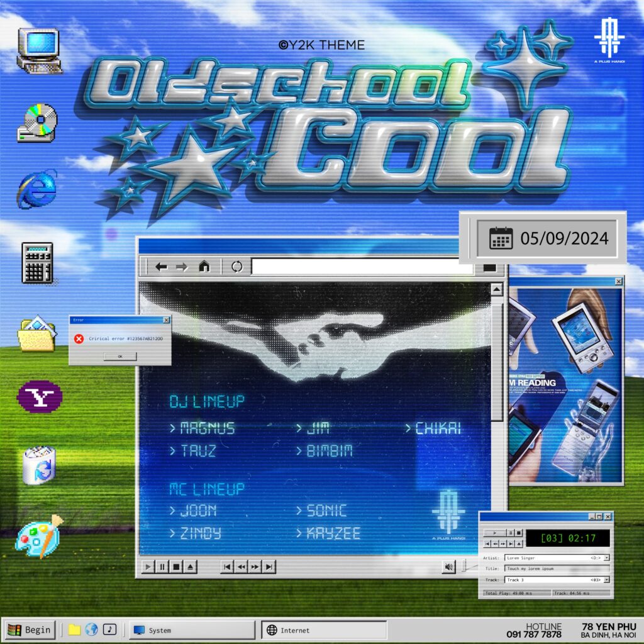Click the 'Total Play' status text
Screen dimensions: 644x644
pos(508,593)
